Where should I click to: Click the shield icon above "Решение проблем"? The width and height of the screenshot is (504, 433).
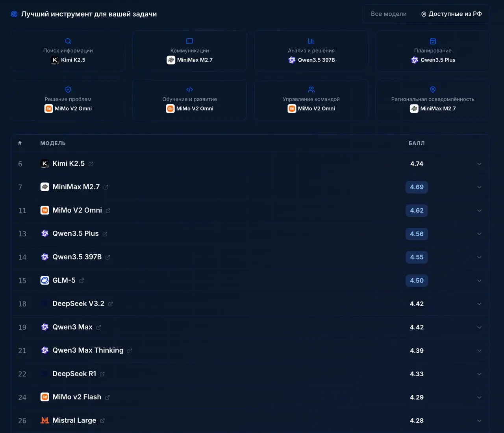[68, 90]
